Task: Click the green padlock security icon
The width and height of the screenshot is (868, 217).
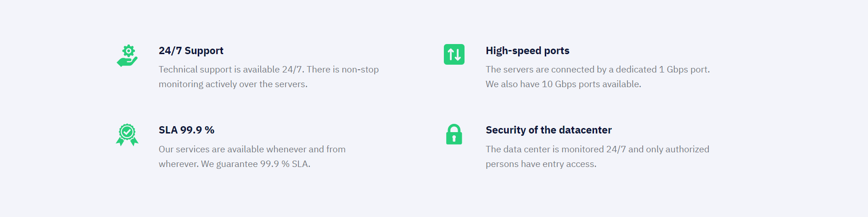Action: (x=454, y=134)
